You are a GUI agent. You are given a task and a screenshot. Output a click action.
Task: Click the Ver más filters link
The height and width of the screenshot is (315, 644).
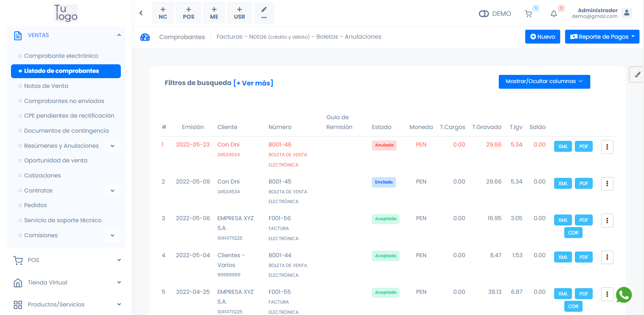coord(253,83)
